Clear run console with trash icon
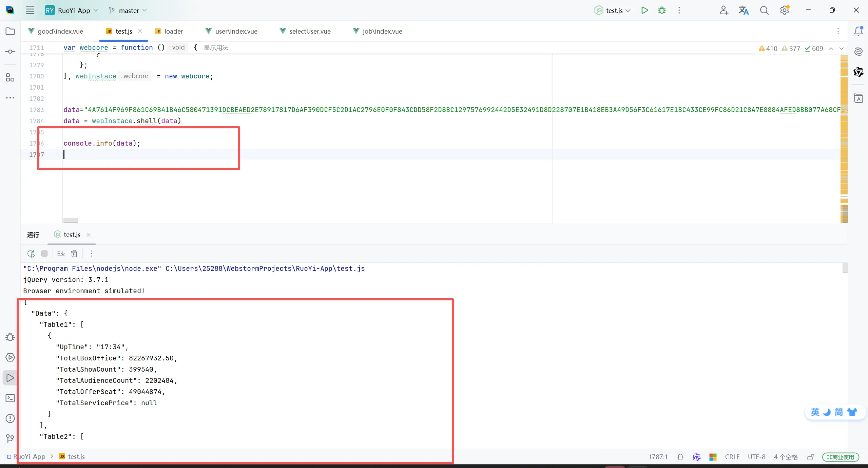 (74, 254)
